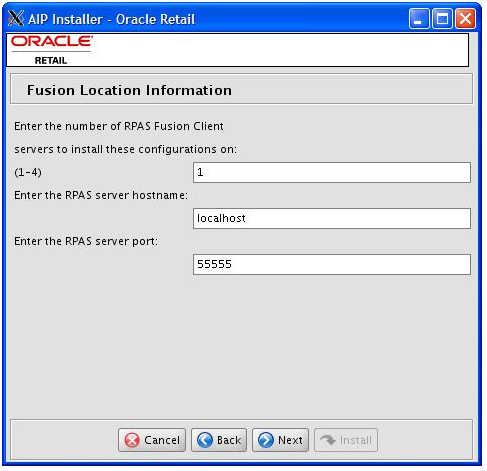Click the 'Enter the RPAS server port:' label
487x471 pixels.
click(86, 241)
